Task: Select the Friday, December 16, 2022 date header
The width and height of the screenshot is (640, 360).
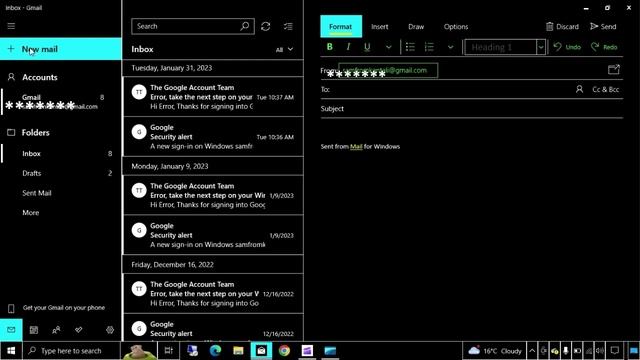Action: point(213,265)
